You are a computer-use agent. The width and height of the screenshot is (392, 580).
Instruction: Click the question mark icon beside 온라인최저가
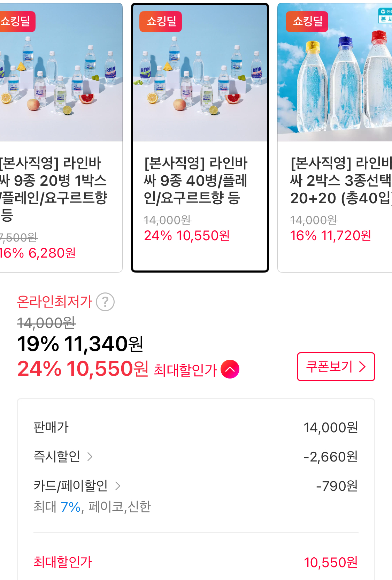[x=105, y=302]
